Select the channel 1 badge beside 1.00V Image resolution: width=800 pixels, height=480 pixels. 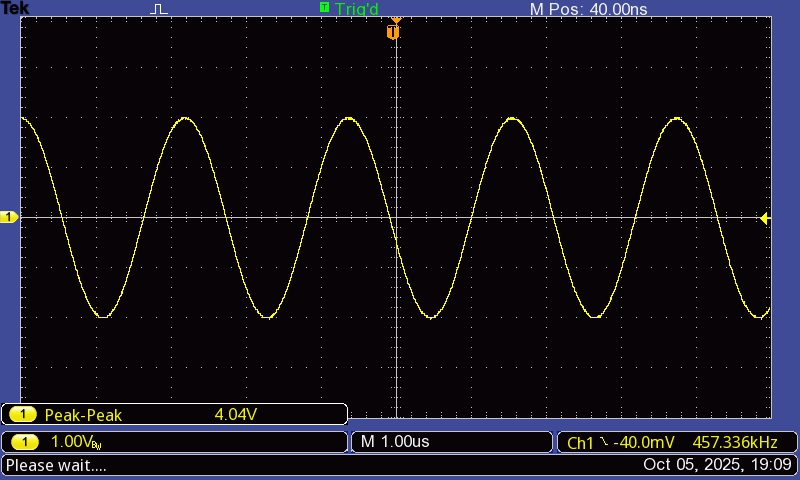(x=24, y=442)
